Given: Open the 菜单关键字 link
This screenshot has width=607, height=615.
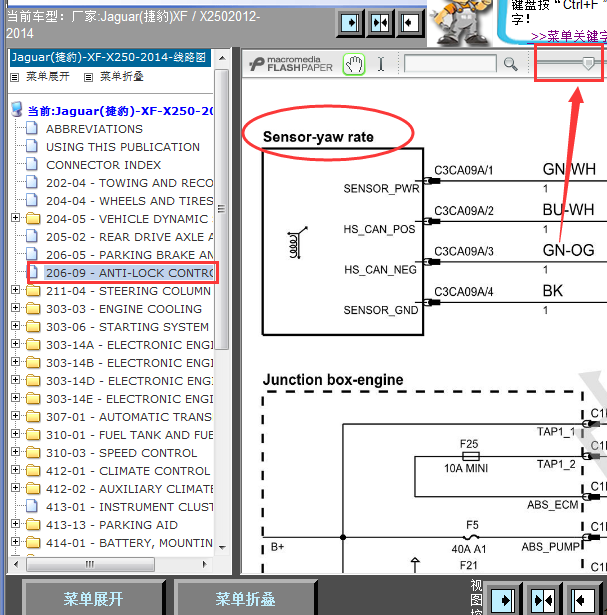Looking at the screenshot, I should (569, 36).
